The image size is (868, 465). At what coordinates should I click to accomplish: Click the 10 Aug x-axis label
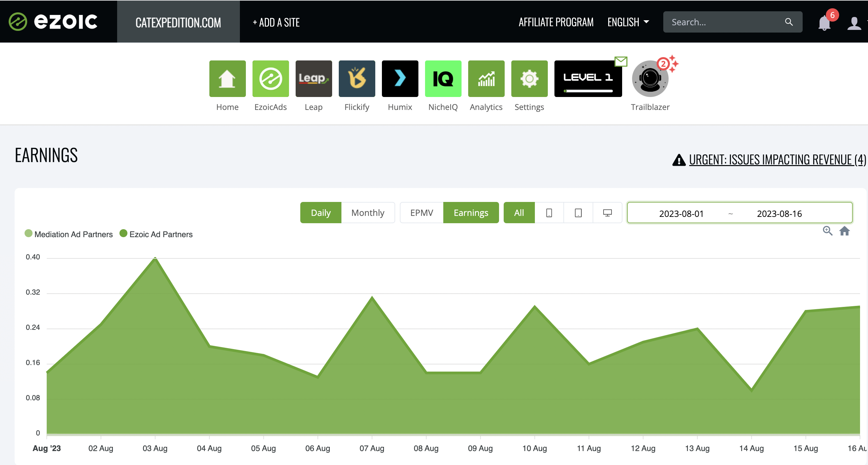(535, 448)
